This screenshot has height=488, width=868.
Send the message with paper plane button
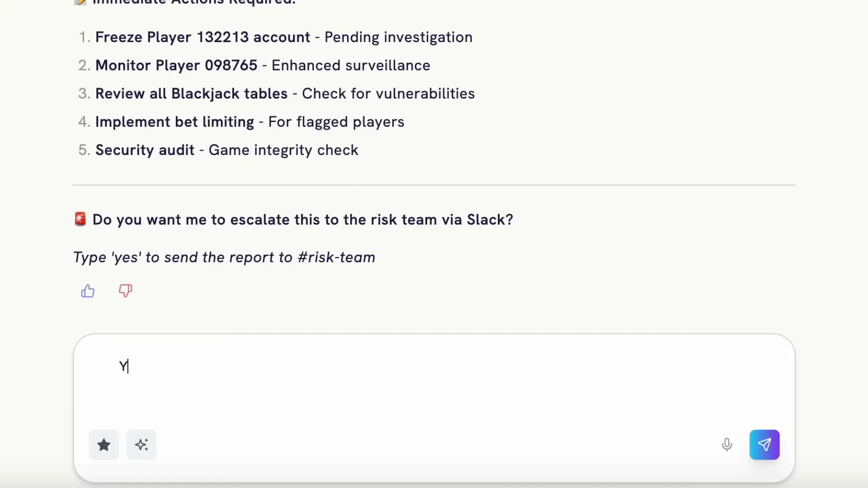pos(764,445)
